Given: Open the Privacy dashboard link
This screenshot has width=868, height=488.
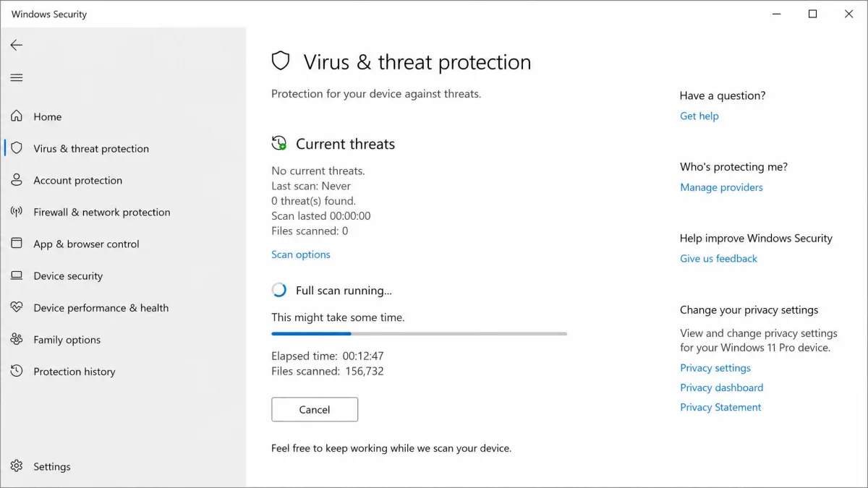Looking at the screenshot, I should tap(721, 388).
